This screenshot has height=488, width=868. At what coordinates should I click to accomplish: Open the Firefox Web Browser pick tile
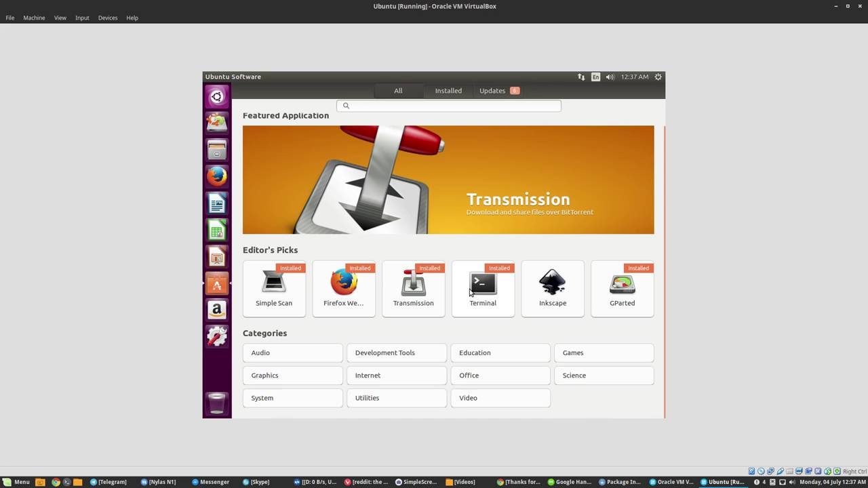(x=344, y=289)
